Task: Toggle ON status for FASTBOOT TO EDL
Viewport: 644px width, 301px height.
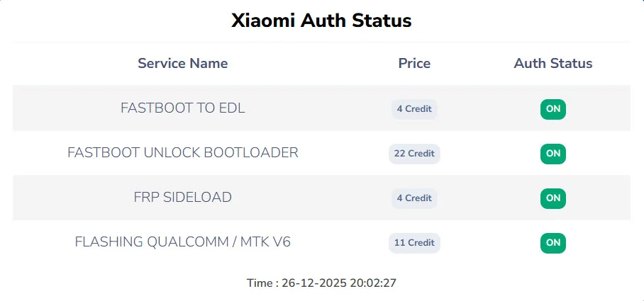Action: [553, 109]
